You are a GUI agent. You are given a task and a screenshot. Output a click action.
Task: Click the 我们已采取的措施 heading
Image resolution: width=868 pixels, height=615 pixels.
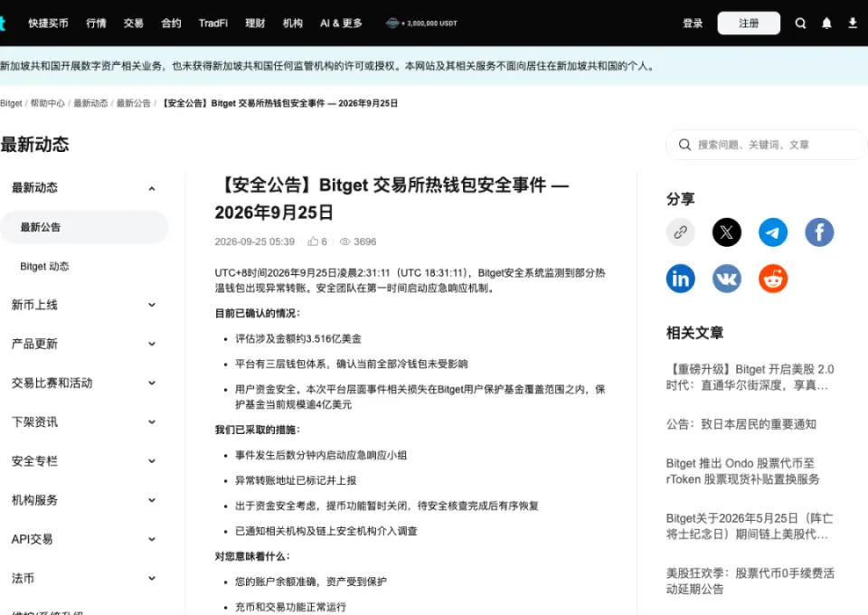(258, 430)
